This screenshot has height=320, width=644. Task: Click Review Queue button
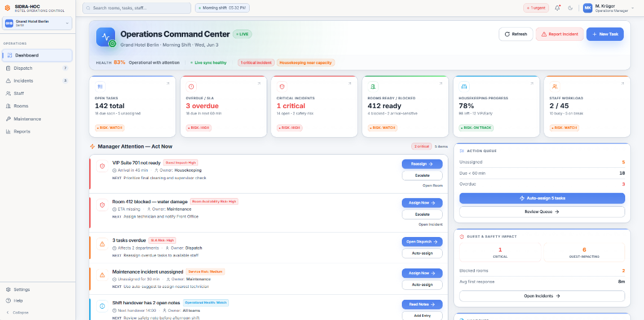(542, 212)
